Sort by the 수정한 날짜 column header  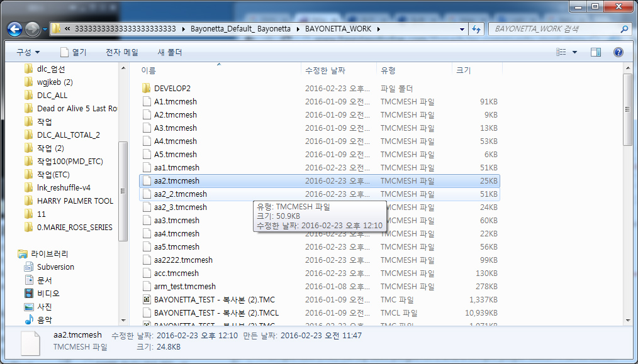coord(325,70)
